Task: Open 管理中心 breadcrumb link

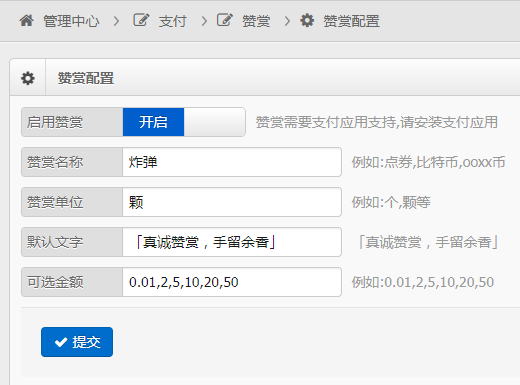Action: coord(71,21)
